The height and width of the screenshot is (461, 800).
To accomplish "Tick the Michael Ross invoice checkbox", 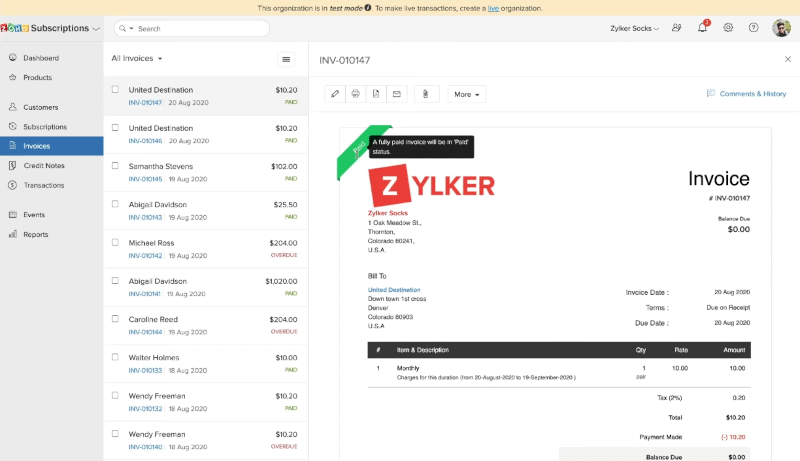I will pos(115,242).
